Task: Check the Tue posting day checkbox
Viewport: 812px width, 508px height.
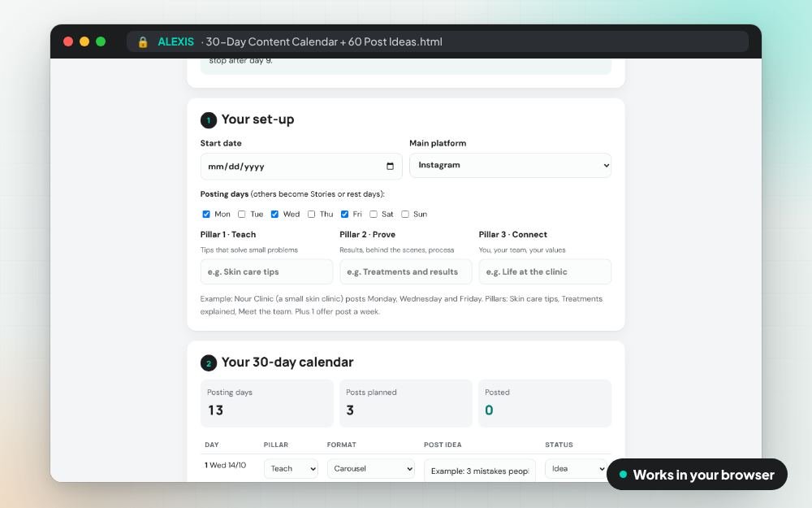Action: click(241, 214)
